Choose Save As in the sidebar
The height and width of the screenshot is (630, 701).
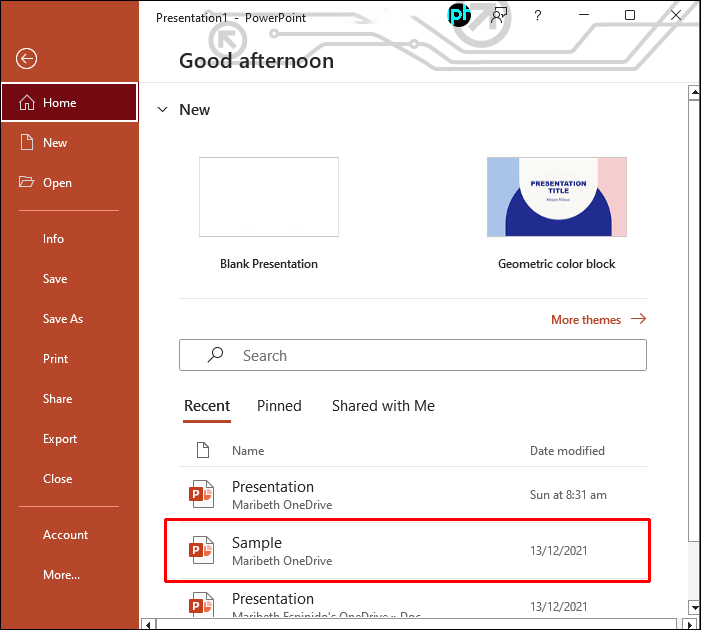click(x=63, y=318)
